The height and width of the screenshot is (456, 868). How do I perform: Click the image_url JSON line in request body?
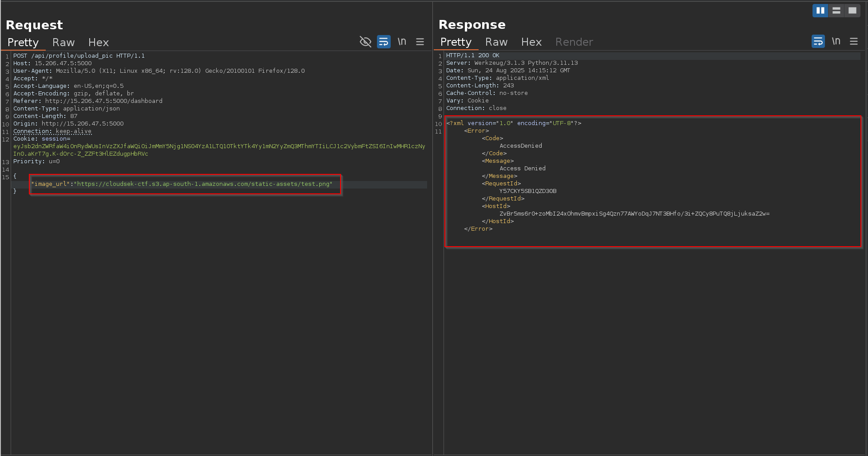click(182, 184)
